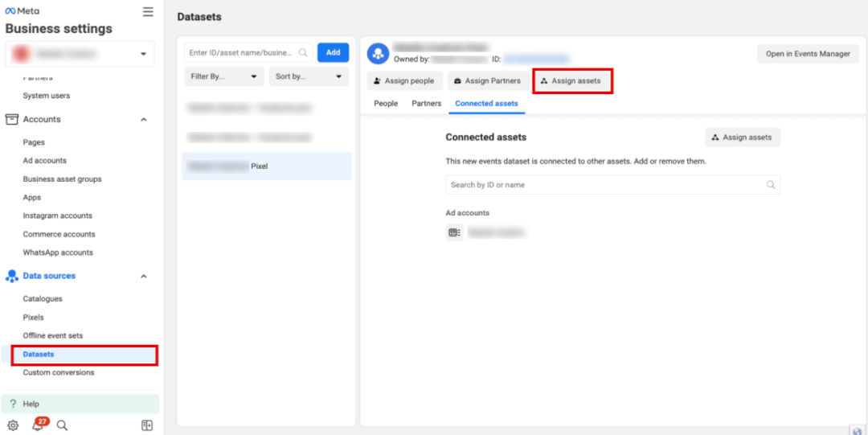Click Assign Partners button

point(487,81)
